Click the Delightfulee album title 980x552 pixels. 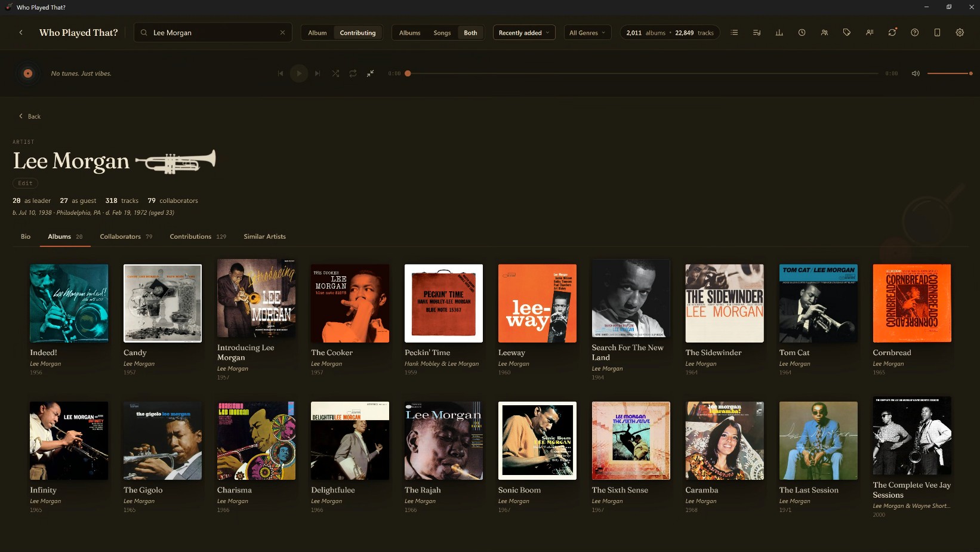(333, 490)
